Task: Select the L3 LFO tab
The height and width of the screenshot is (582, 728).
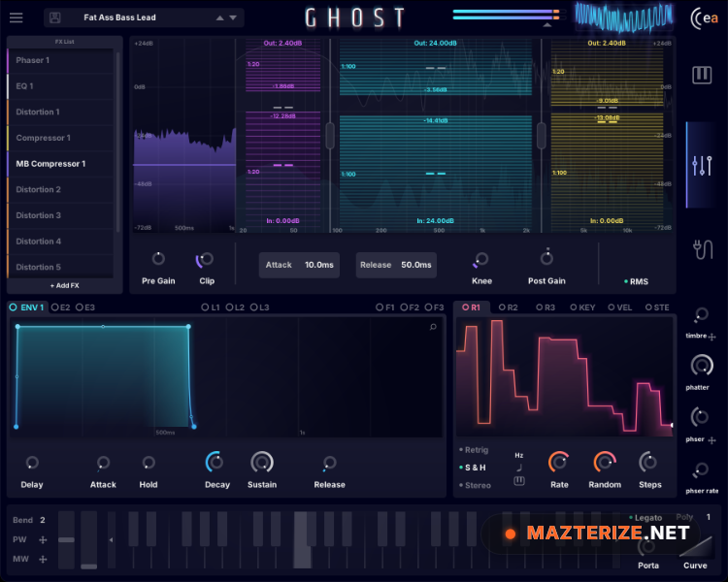Action: (x=259, y=307)
